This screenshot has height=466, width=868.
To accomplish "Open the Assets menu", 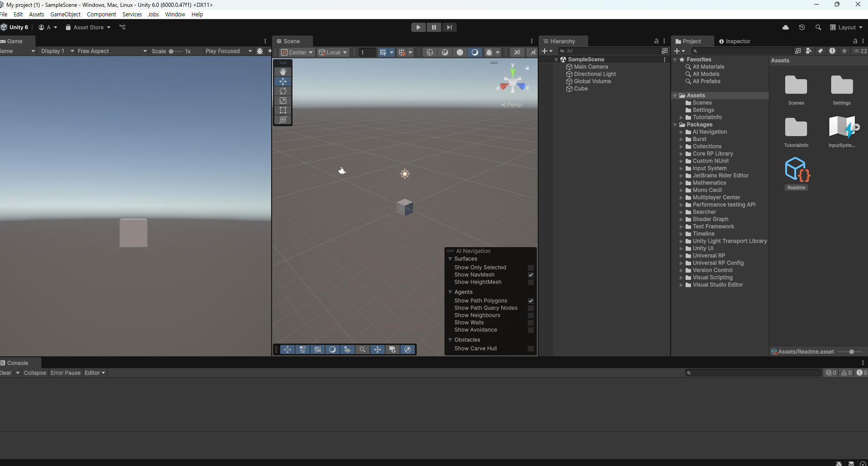I will tap(36, 15).
